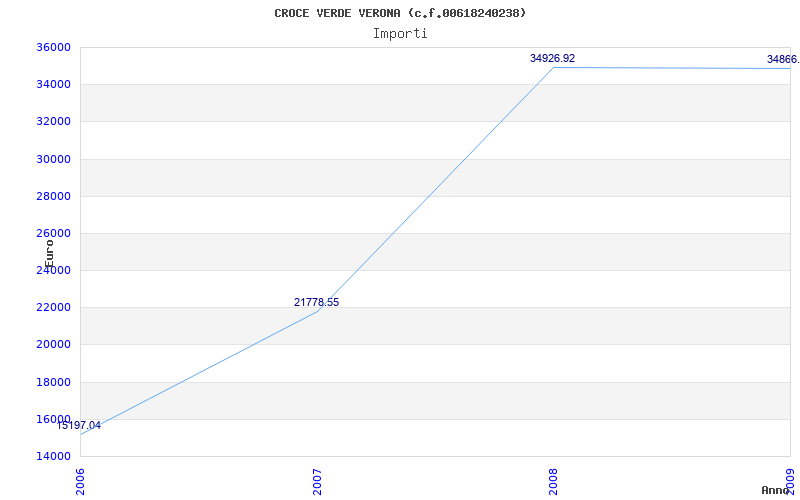Select the 15197.04 data label
The height and width of the screenshot is (500, 800).
coord(79,425)
